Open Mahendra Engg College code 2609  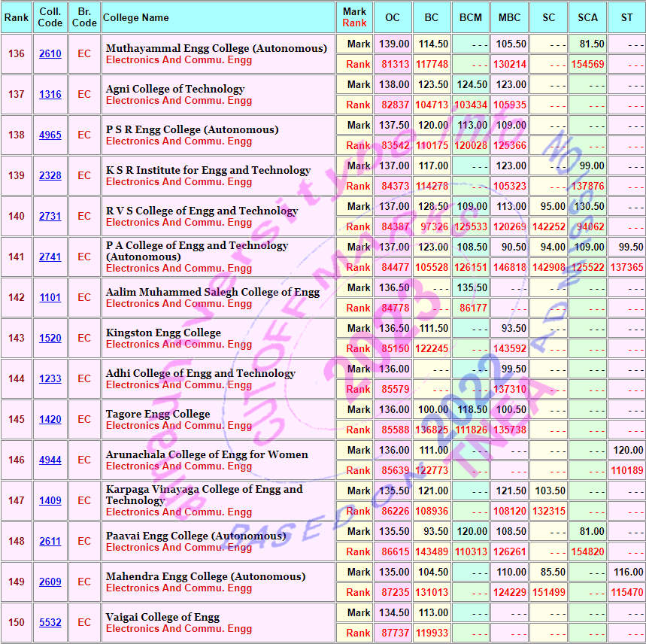(50, 582)
